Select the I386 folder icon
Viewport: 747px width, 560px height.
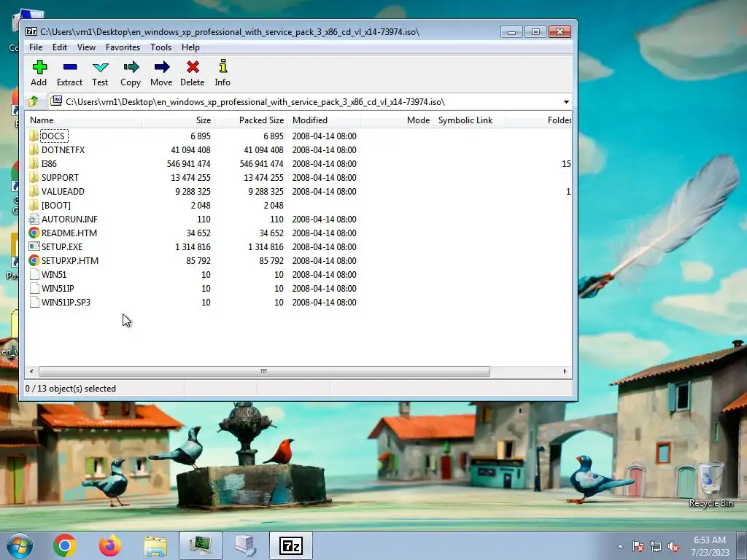tap(34, 163)
